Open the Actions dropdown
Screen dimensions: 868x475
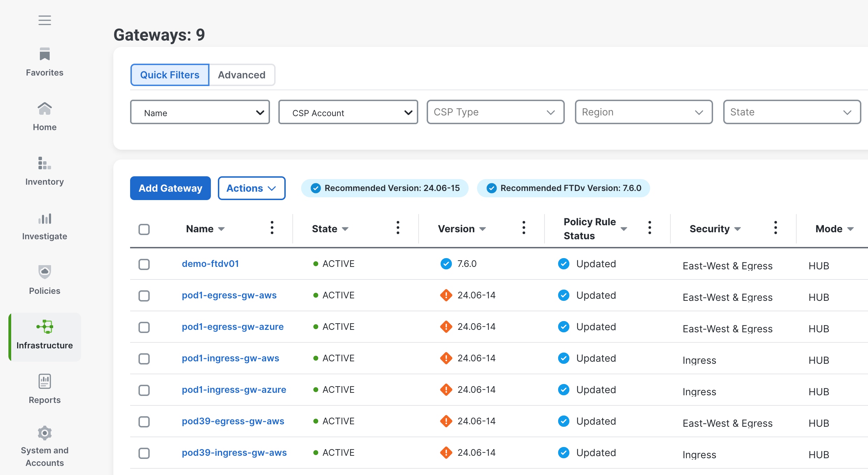tap(251, 188)
